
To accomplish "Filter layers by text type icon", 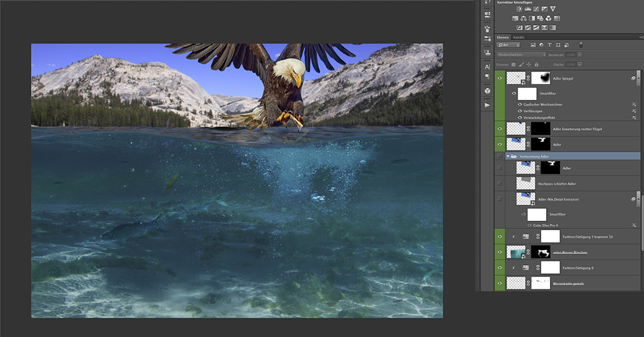I will click(x=549, y=45).
